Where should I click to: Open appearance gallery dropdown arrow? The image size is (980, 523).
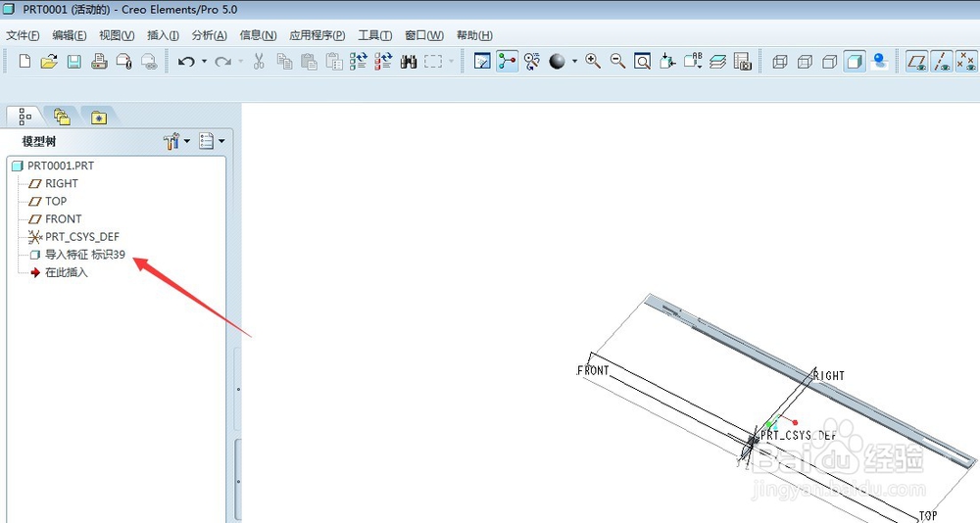pos(574,62)
